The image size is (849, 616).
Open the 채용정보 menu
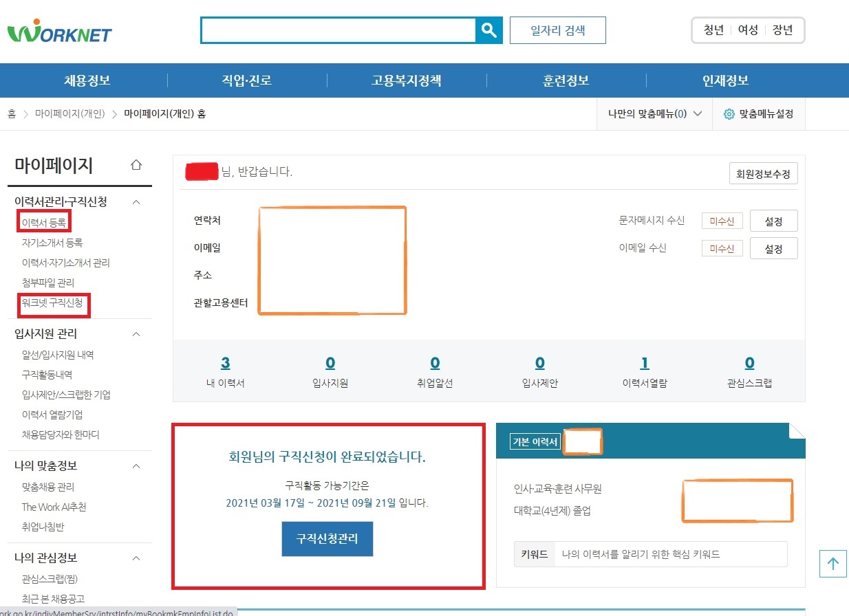[87, 80]
